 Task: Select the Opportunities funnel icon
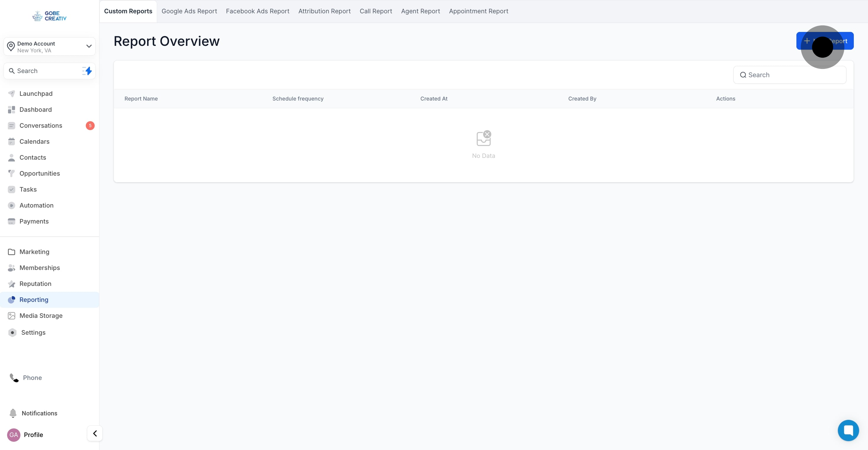click(12, 173)
